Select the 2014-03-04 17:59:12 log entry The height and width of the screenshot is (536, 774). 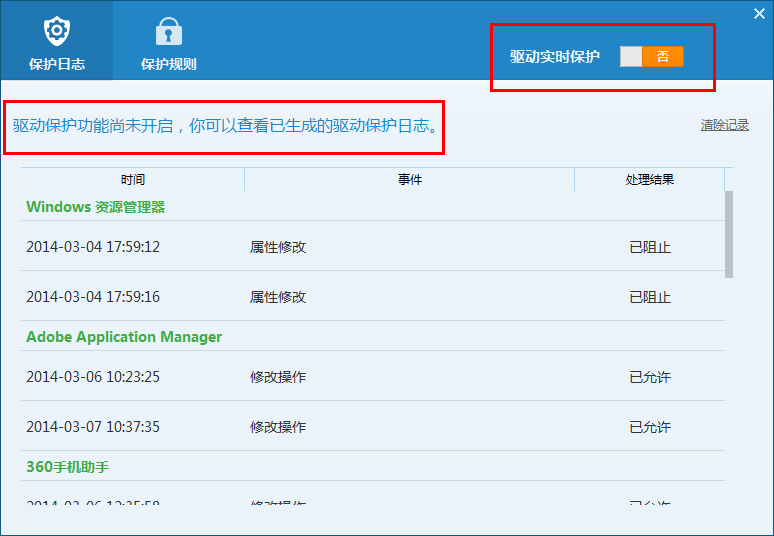pos(373,246)
